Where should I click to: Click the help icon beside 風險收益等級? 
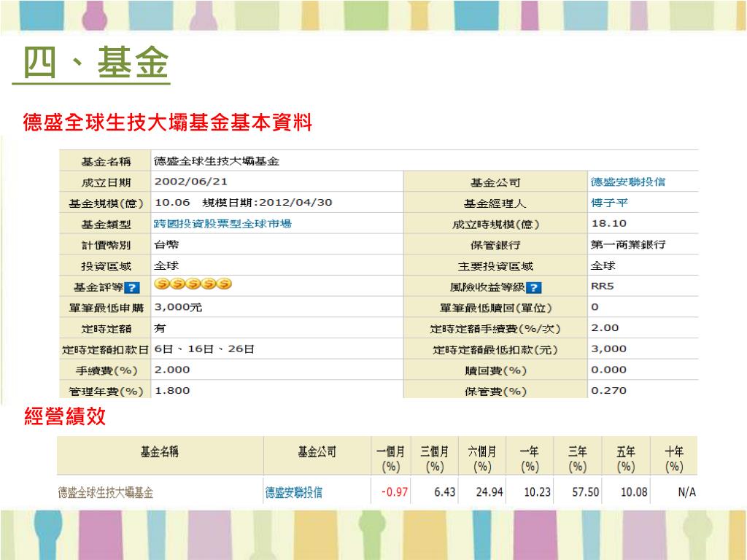533,287
